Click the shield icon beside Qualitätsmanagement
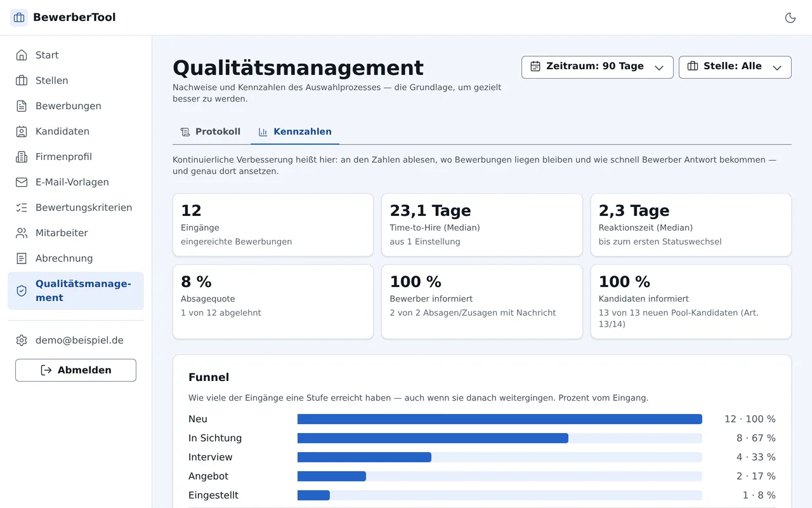The width and height of the screenshot is (812, 508). [x=22, y=291]
